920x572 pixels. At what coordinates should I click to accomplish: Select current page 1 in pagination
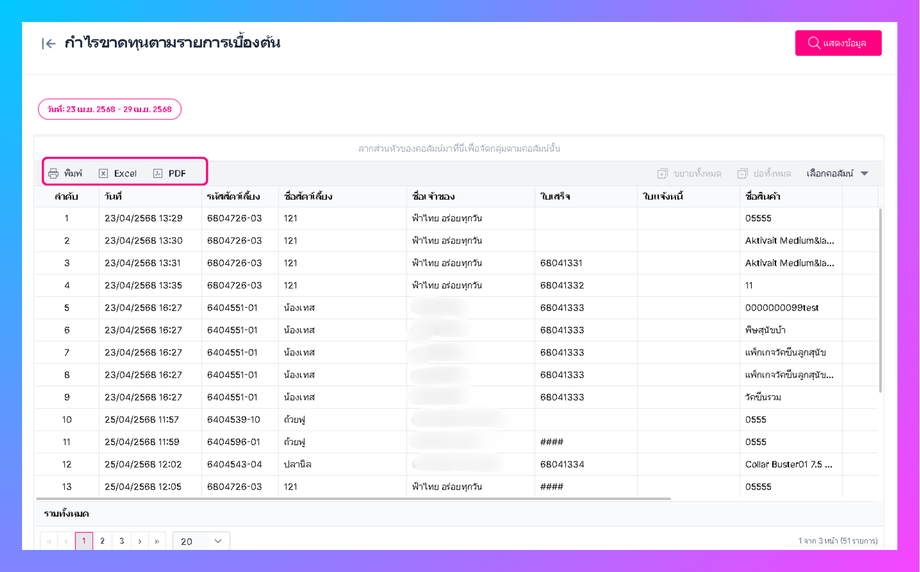click(x=84, y=541)
